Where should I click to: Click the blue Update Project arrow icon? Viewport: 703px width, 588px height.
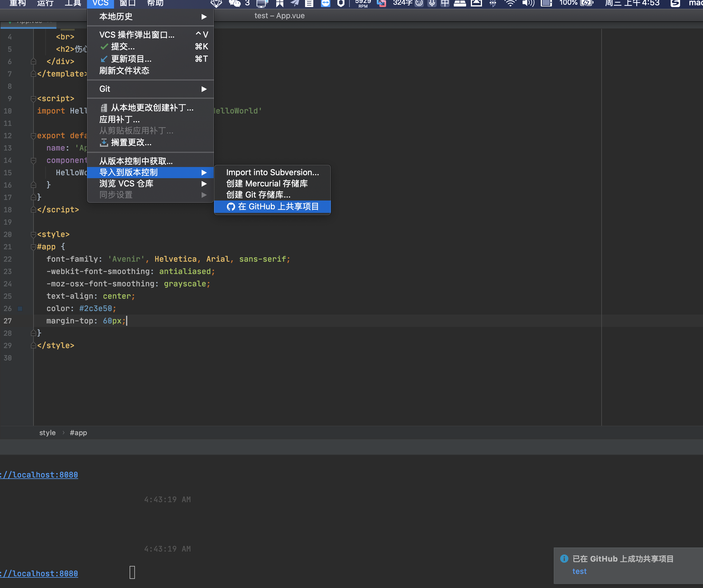(x=104, y=59)
